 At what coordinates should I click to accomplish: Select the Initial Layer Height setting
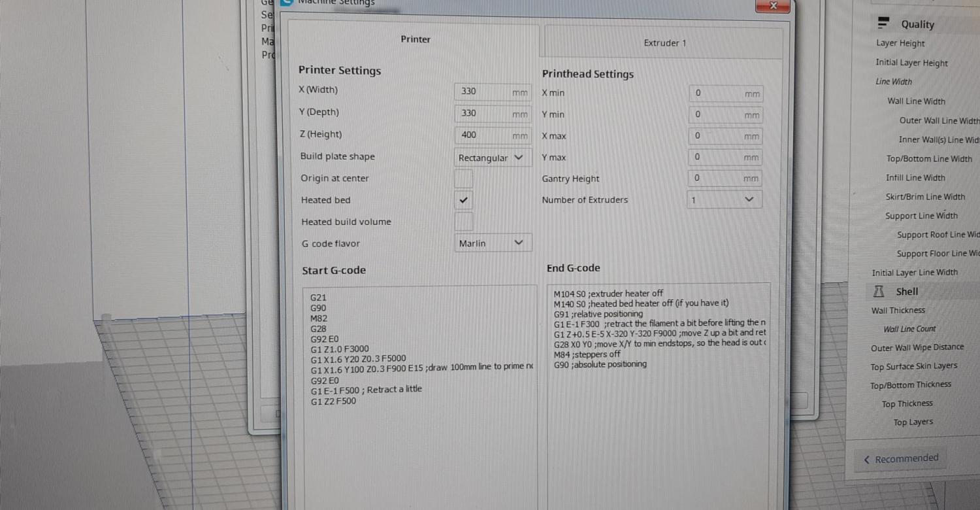pyautogui.click(x=911, y=63)
